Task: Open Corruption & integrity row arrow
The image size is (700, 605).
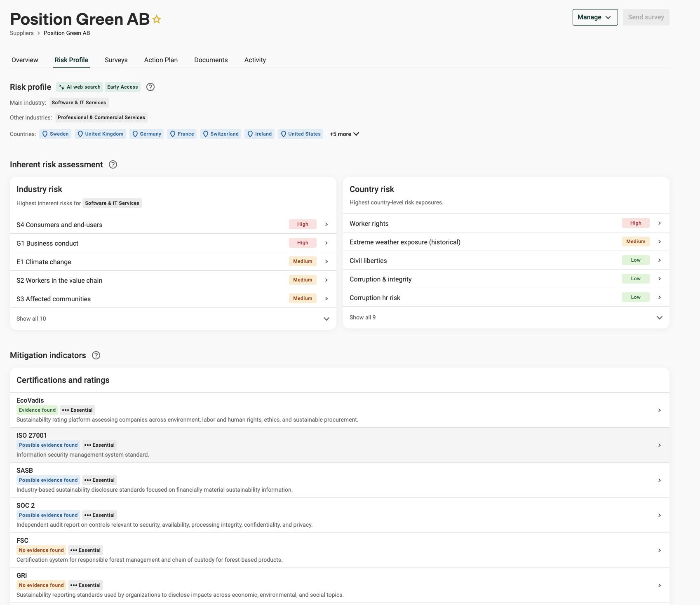Action: (660, 279)
